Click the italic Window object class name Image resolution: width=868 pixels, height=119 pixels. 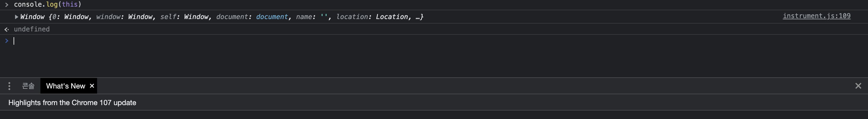pyautogui.click(x=32, y=17)
